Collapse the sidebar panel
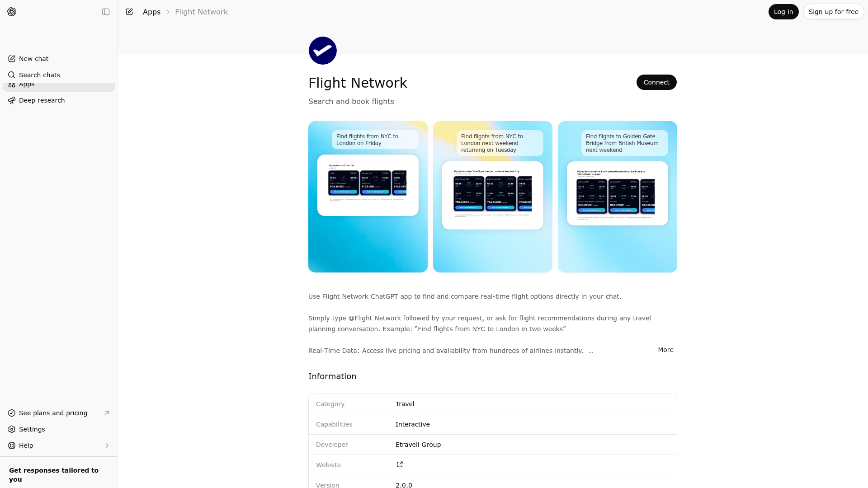The height and width of the screenshot is (488, 868). coord(106,12)
